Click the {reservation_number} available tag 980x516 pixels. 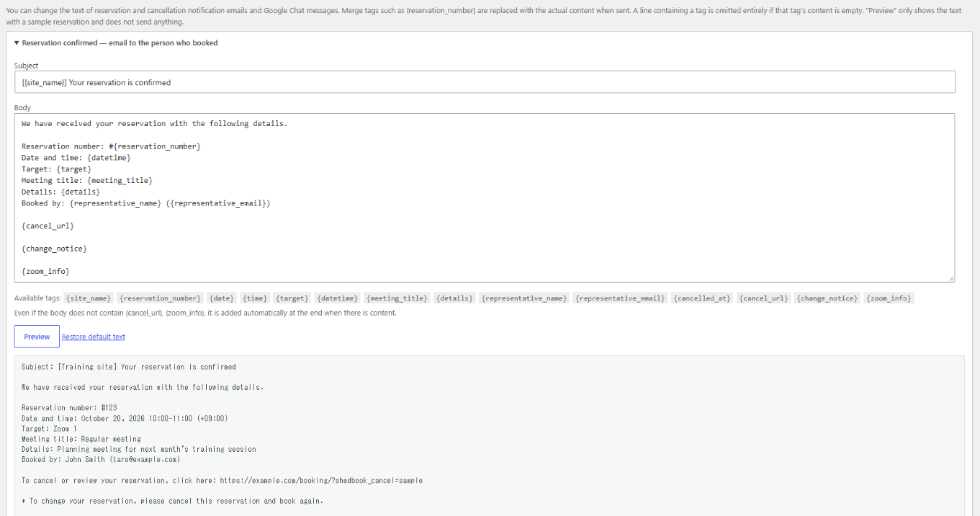pos(160,298)
